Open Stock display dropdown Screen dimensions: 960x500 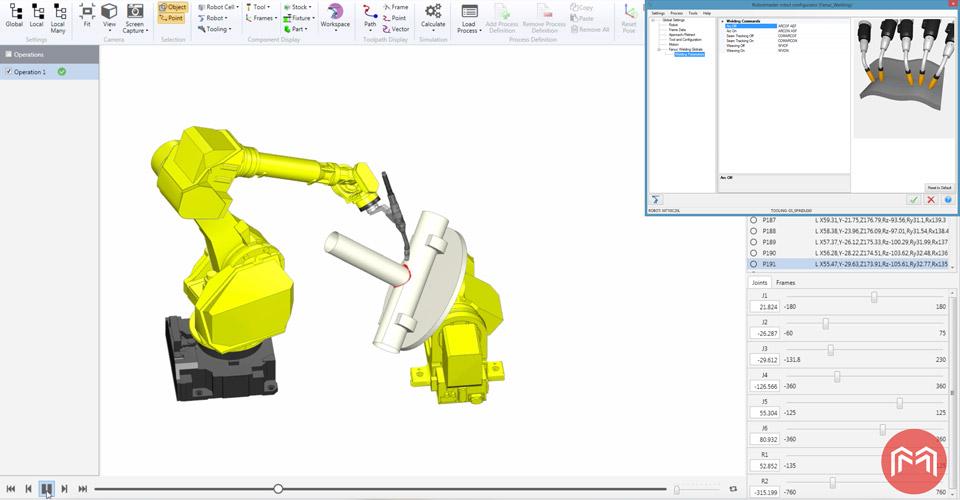point(298,7)
